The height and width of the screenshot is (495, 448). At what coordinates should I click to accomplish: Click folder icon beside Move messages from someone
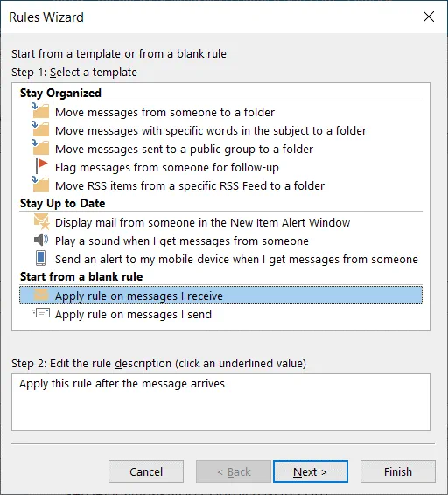pos(41,111)
